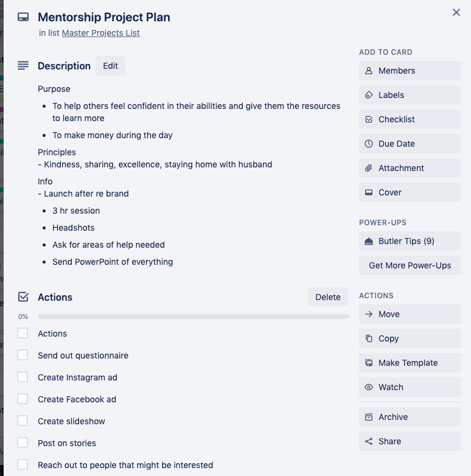
Task: Mark 'Post on stories' as done
Action: 23,443
